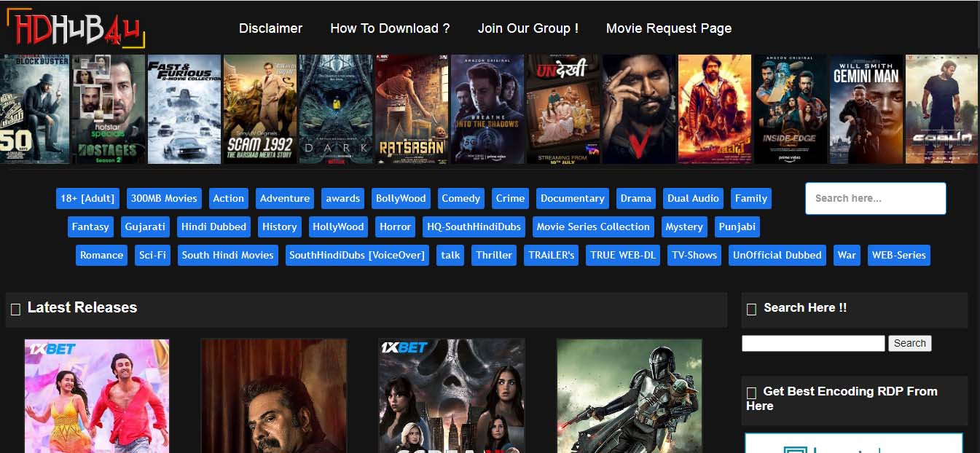The image size is (980, 453).
Task: Browse the Crime category
Action: [510, 198]
